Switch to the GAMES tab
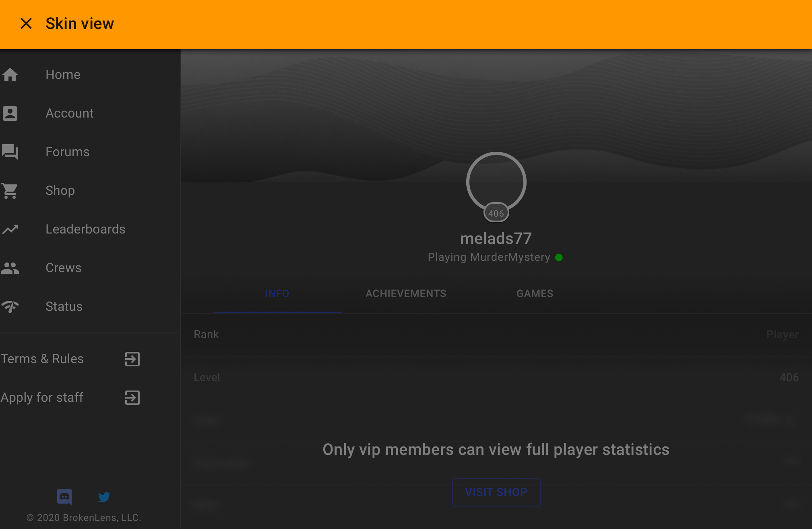Viewport: 812px width, 529px height. pos(535,293)
